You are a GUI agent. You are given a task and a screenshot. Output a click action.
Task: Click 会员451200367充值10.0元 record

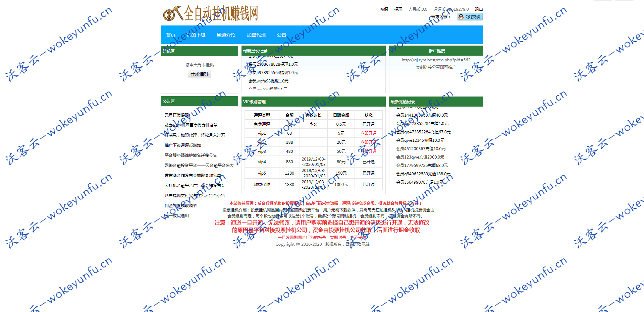click(x=421, y=149)
